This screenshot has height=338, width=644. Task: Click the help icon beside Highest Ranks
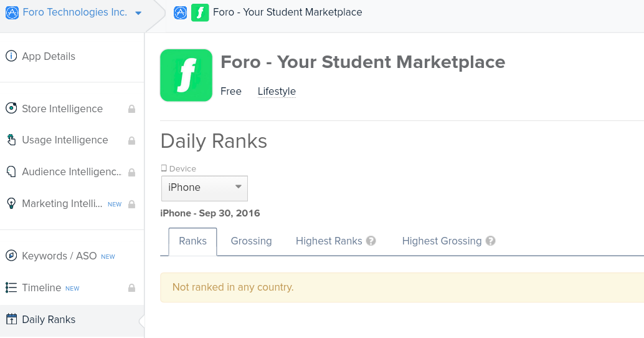coord(371,241)
